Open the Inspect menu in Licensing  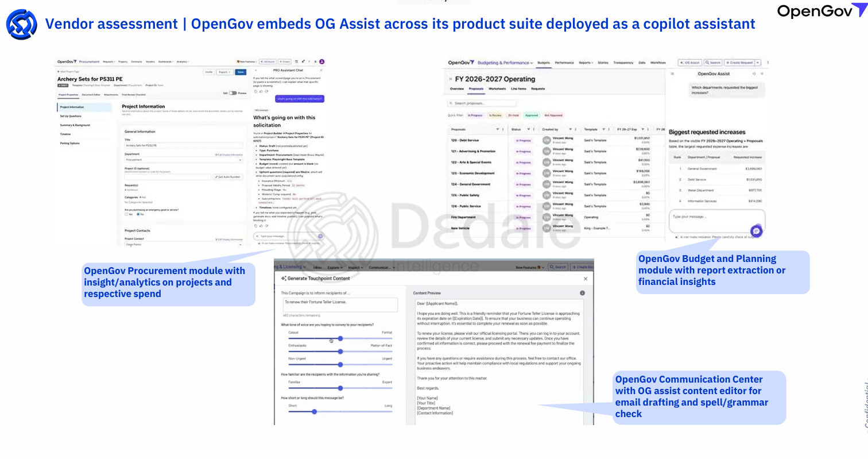click(356, 267)
